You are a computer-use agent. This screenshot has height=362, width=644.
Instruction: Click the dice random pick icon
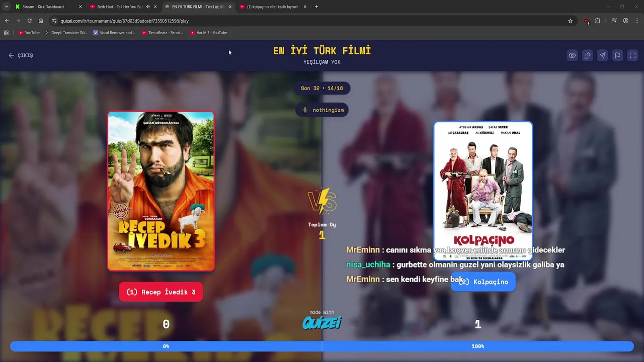587,55
